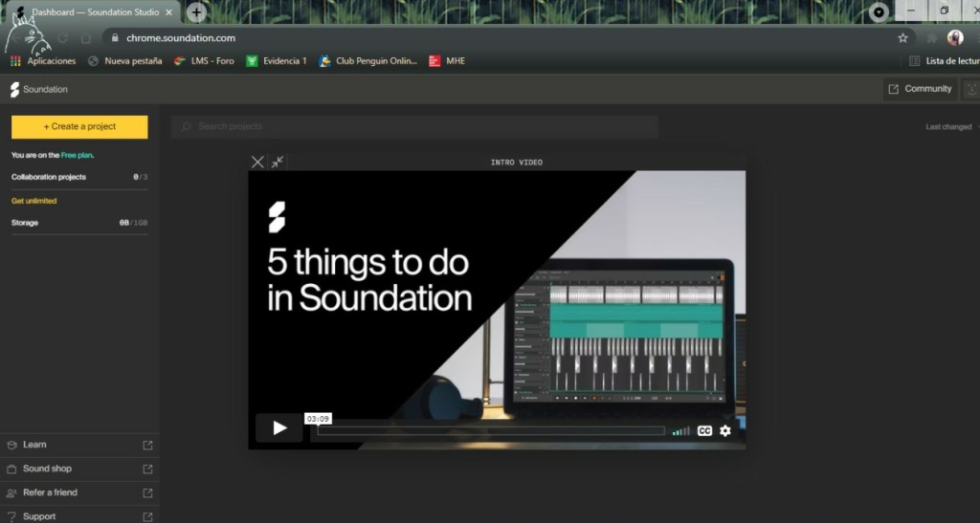Close the intro video popup
The height and width of the screenshot is (523, 980).
coord(256,163)
